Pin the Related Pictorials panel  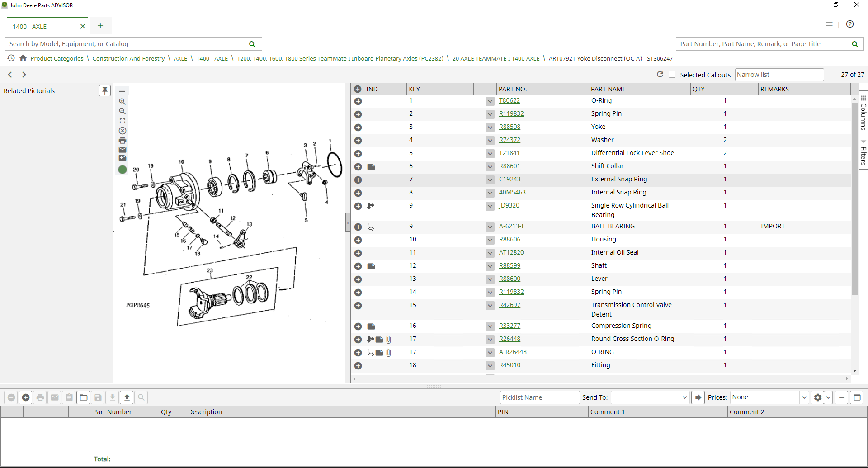click(x=104, y=90)
